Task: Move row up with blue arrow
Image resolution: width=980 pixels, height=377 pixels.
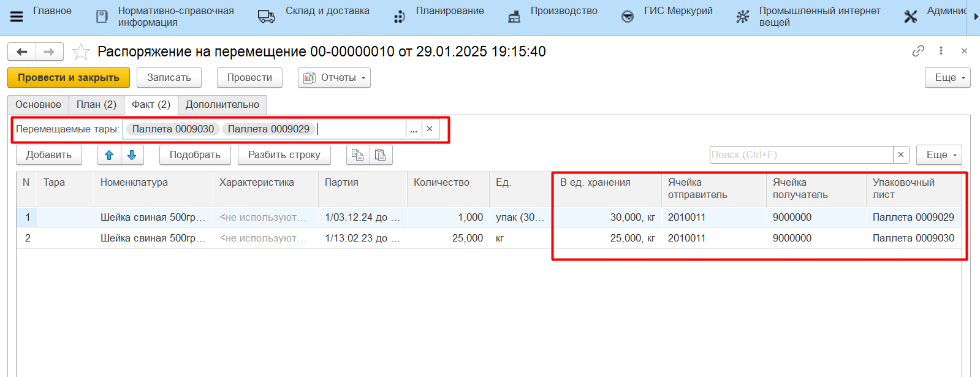Action: point(109,155)
